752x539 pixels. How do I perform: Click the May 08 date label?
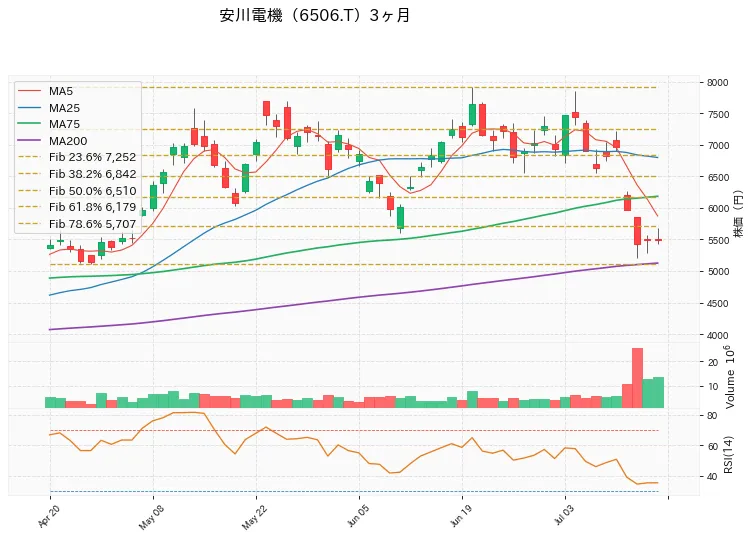click(x=151, y=517)
